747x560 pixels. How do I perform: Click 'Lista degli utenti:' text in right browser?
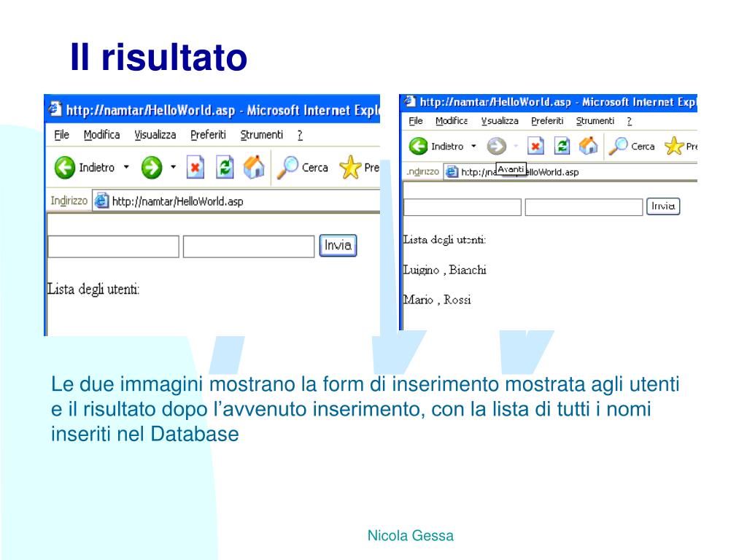[x=444, y=239]
